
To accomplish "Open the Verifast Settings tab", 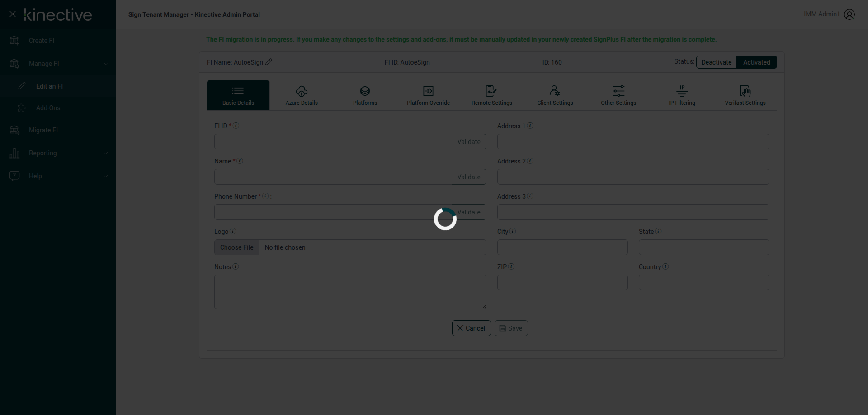I will [x=745, y=95].
